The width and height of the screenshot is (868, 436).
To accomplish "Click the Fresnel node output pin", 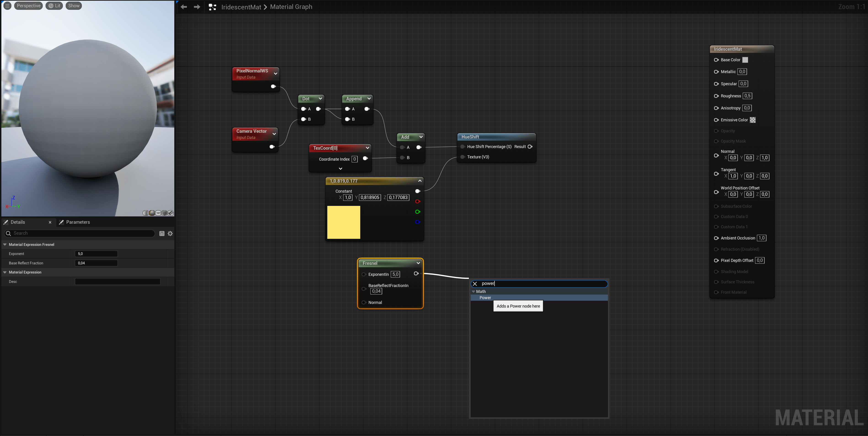I will 416,273.
